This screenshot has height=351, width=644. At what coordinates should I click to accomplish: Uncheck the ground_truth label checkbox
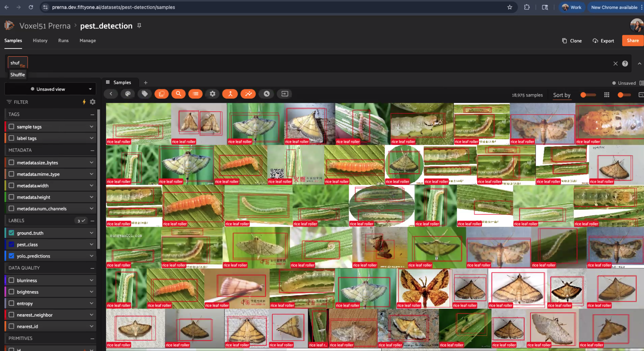(11, 233)
